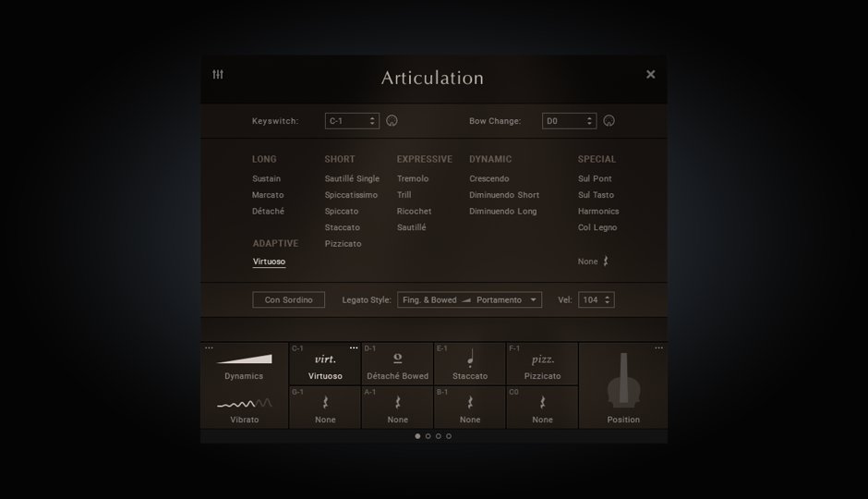
Task: Open the three-dot menu on Virtuoso slot
Action: 353,348
